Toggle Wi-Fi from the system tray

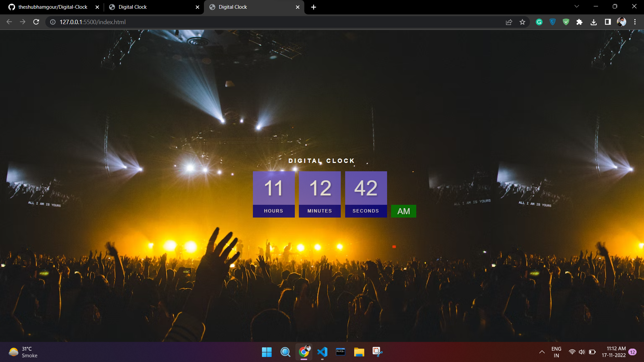pos(572,352)
